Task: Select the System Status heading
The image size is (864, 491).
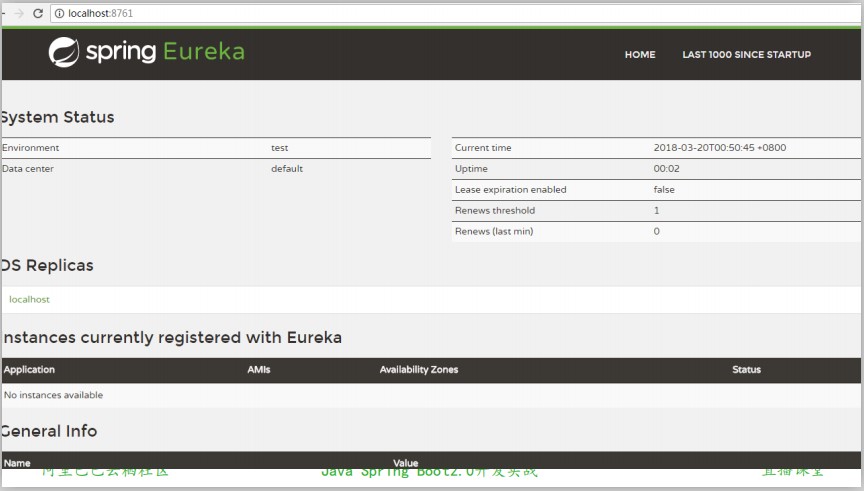Action: click(57, 117)
